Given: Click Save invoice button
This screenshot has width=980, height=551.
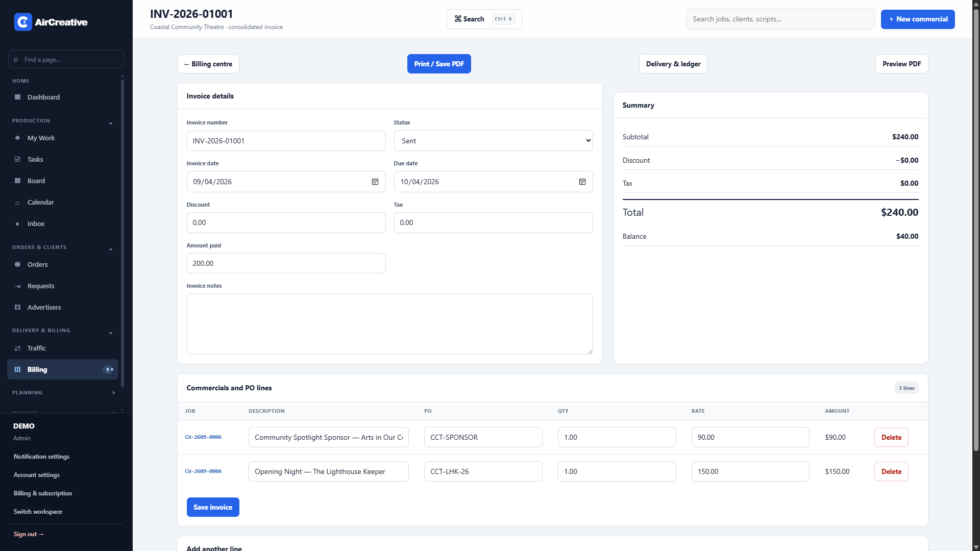Looking at the screenshot, I should pyautogui.click(x=213, y=507).
